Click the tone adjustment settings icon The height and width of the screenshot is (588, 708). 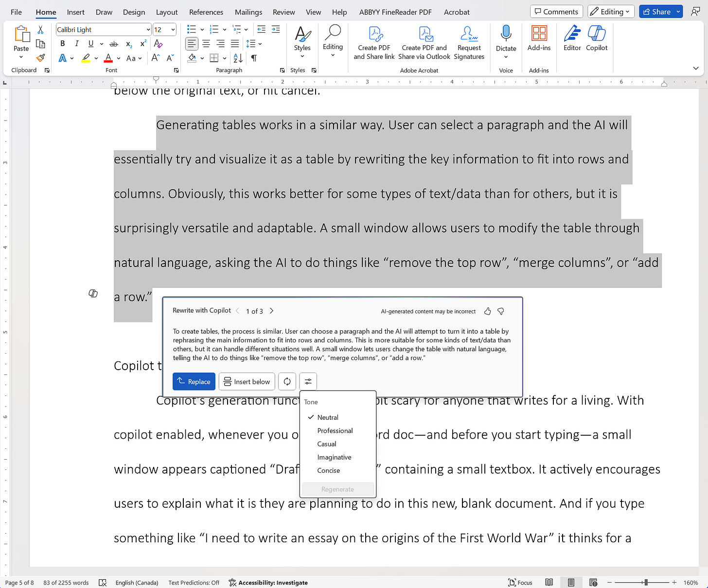(308, 381)
